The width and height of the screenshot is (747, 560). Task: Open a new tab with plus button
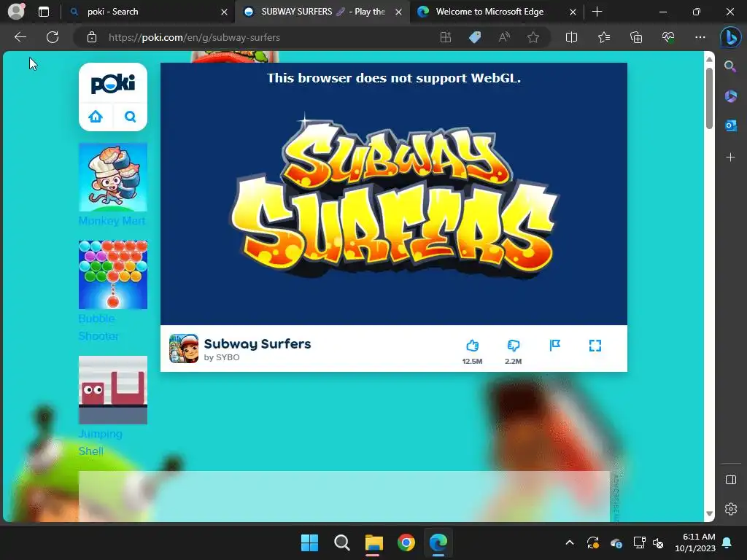597,12
